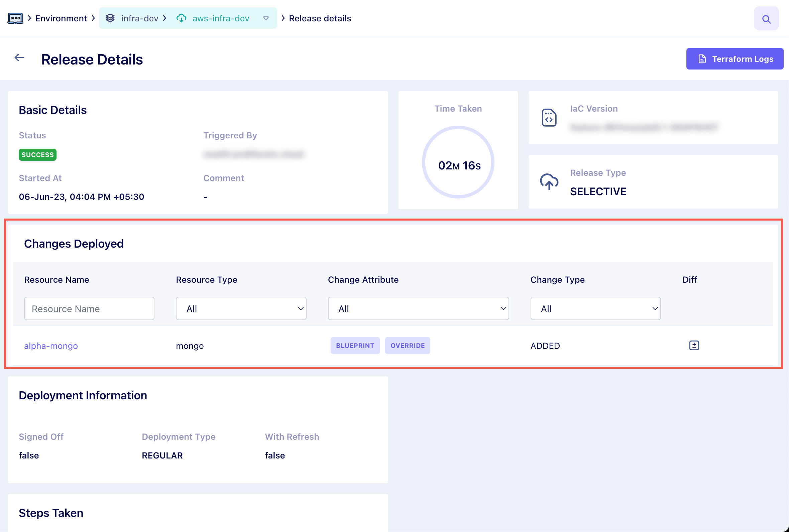789x532 pixels.
Task: Click the DEMO laptop home icon
Action: [15, 18]
